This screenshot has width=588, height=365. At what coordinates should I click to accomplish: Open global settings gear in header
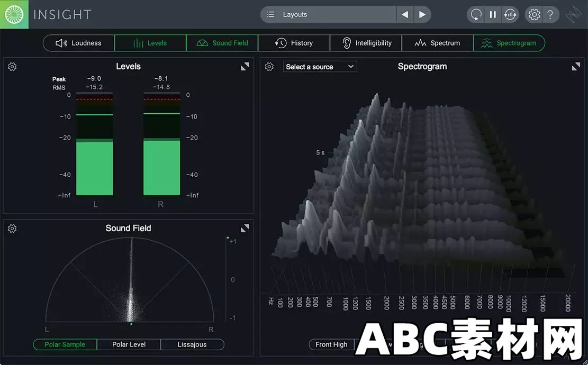coord(534,15)
